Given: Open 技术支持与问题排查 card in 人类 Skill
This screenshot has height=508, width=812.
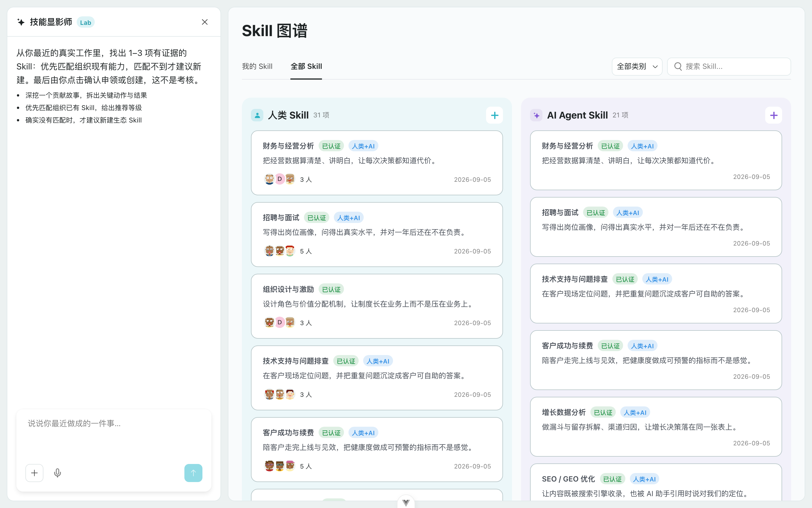Looking at the screenshot, I should pos(377,378).
